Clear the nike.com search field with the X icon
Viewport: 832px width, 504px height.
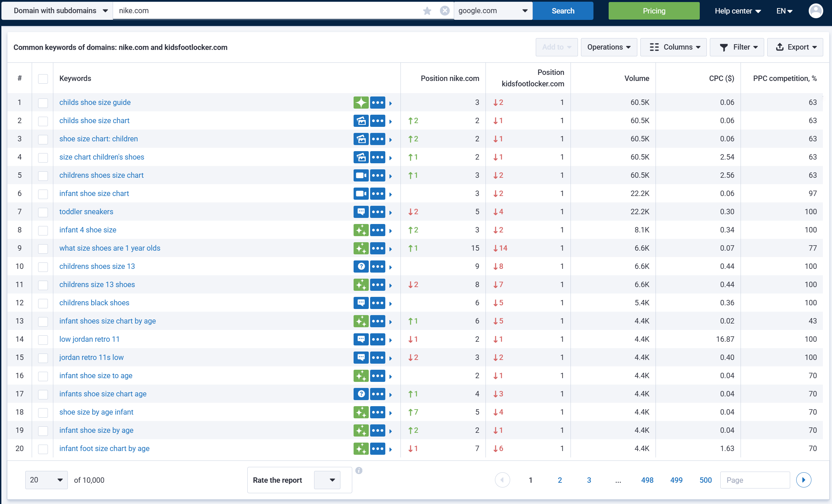click(x=444, y=10)
